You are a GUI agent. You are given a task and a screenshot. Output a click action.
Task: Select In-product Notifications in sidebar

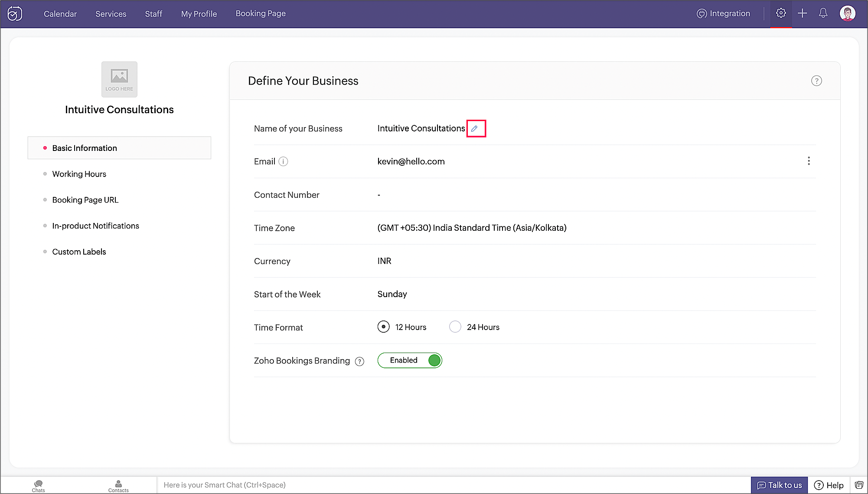[x=96, y=226]
